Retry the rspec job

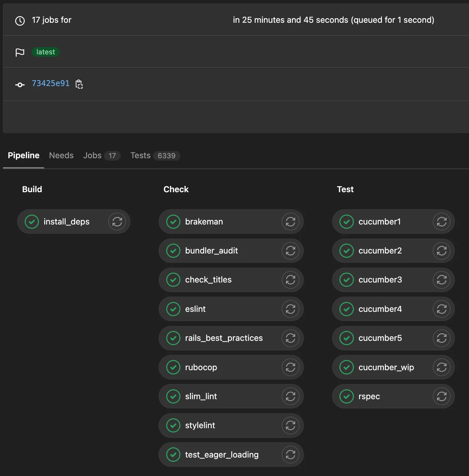(x=442, y=396)
